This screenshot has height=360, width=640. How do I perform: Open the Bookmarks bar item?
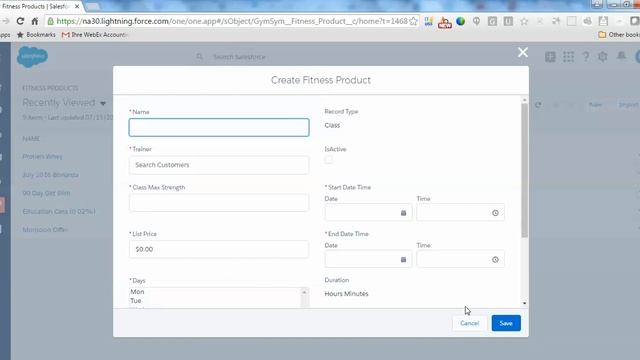[36, 35]
